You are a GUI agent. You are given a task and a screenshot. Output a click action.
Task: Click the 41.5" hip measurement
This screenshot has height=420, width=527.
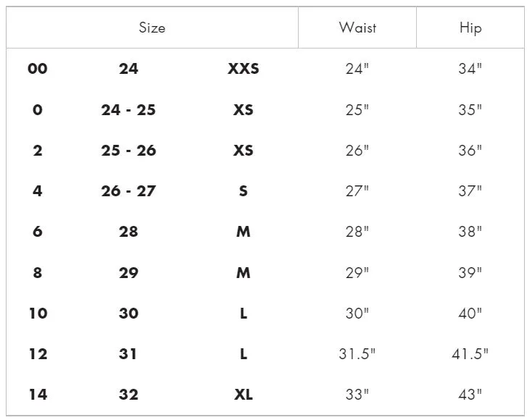(x=470, y=354)
